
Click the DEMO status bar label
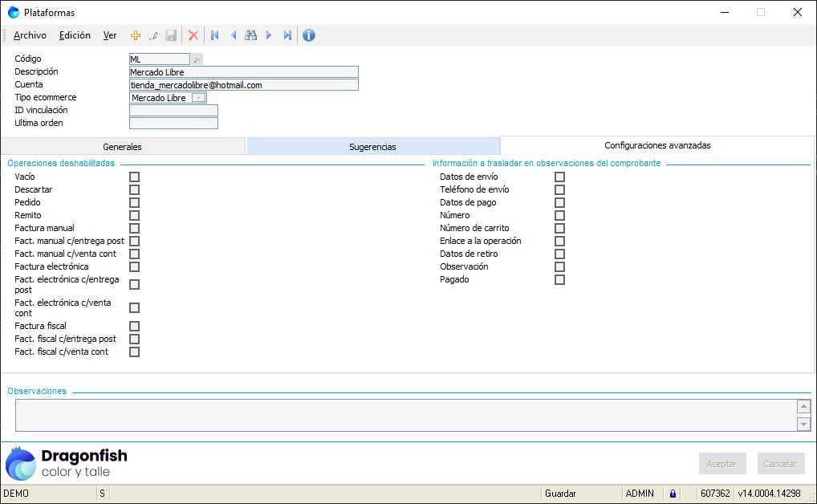coord(16,494)
